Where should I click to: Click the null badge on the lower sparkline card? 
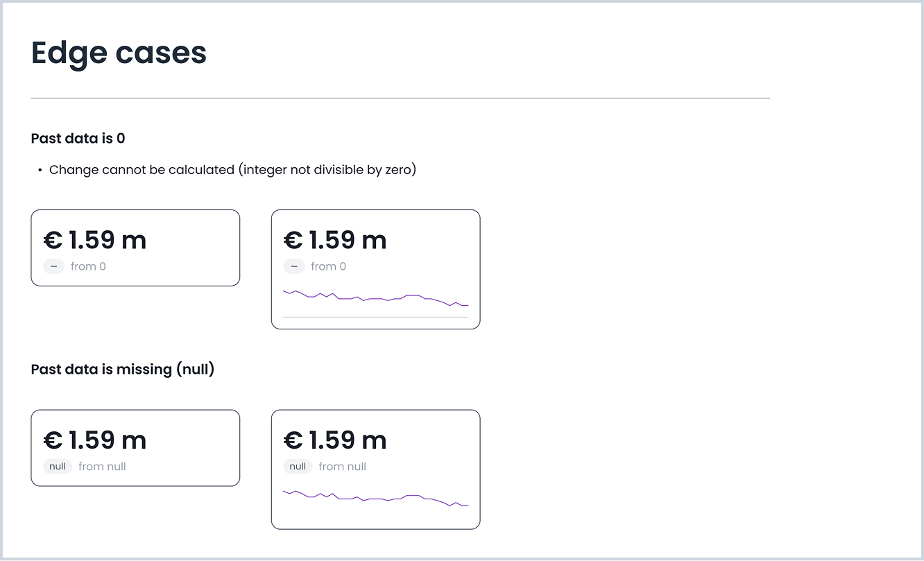pyautogui.click(x=298, y=466)
